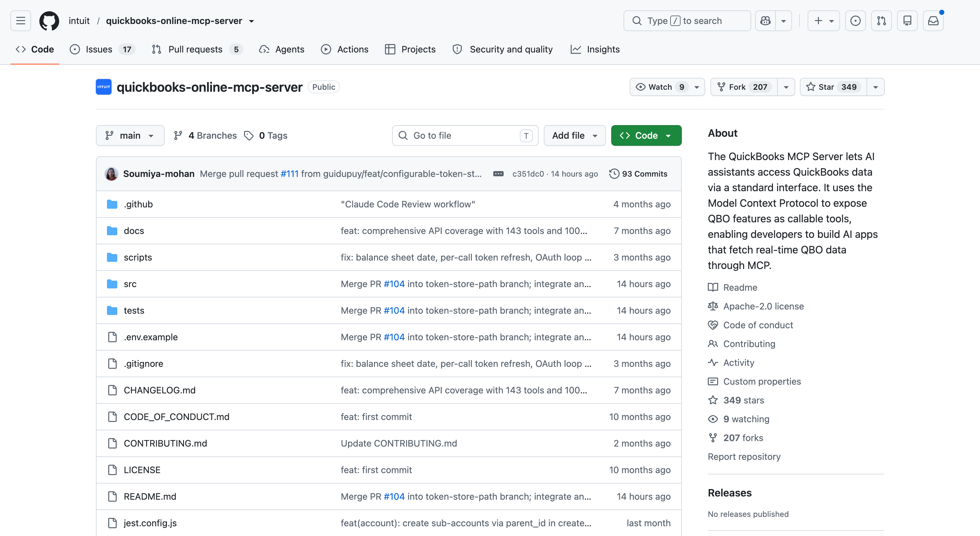Click Soumiya-mohan's avatar picture
The height and width of the screenshot is (536, 980).
pyautogui.click(x=111, y=174)
